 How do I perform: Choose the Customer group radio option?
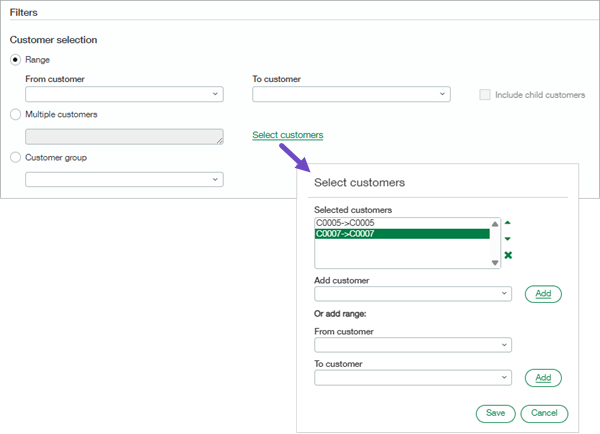(15, 158)
